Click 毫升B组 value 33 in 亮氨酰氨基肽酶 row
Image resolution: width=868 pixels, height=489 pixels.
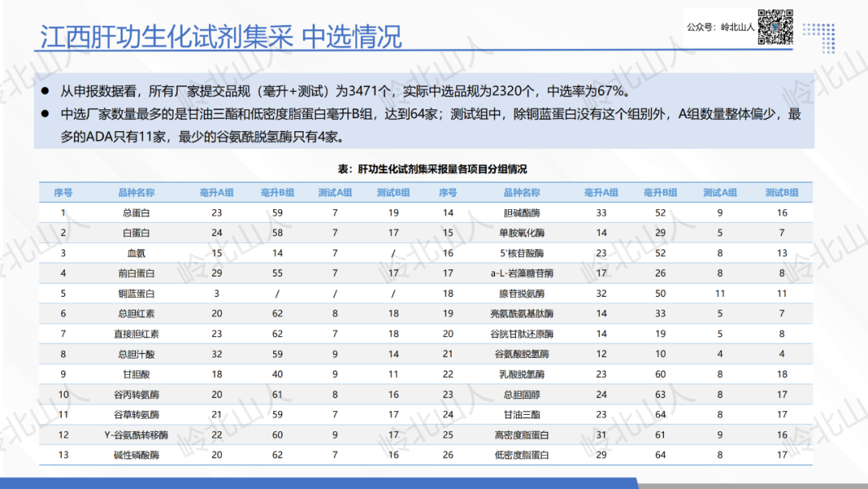661,314
